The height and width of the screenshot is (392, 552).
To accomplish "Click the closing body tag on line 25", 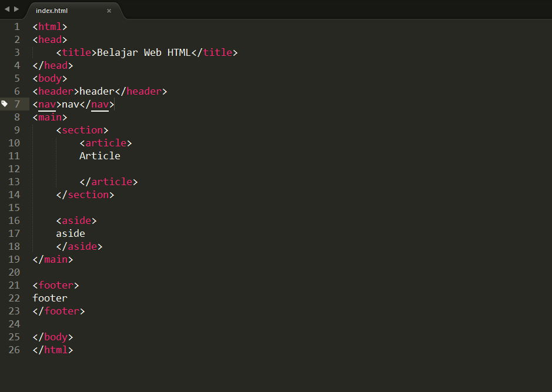I will click(x=52, y=337).
